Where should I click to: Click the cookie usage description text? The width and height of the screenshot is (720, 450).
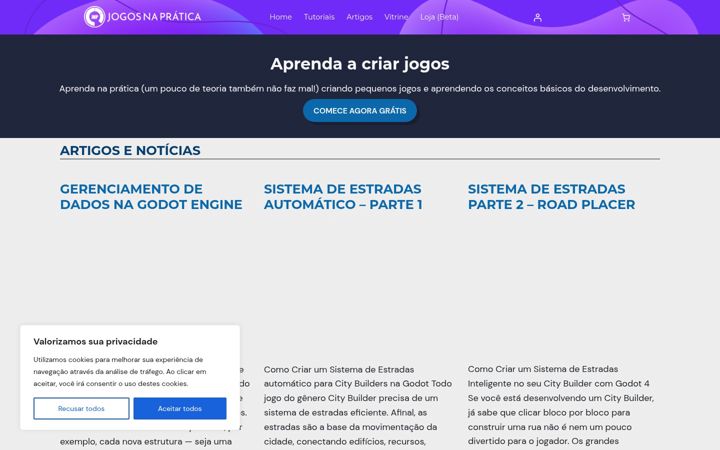point(120,371)
